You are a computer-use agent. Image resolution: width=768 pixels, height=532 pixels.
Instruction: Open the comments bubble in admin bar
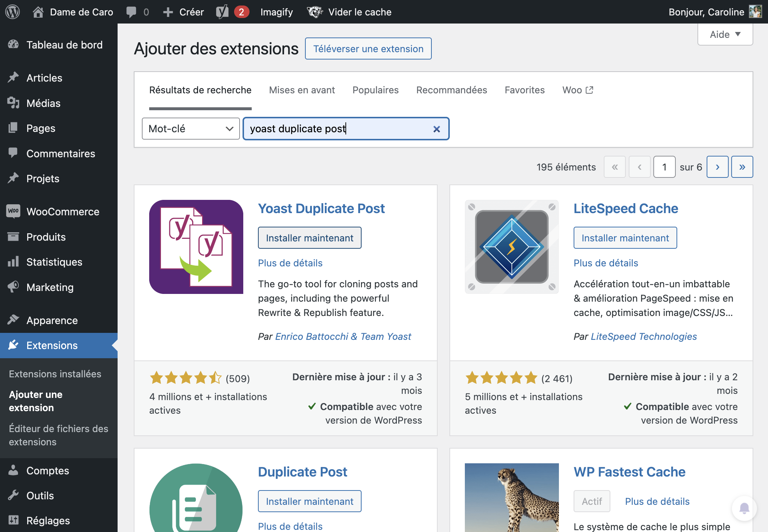click(x=137, y=12)
